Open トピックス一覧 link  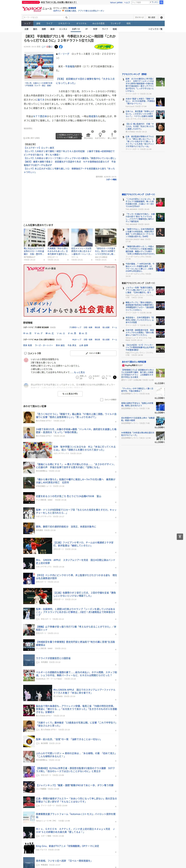click(x=155, y=29)
